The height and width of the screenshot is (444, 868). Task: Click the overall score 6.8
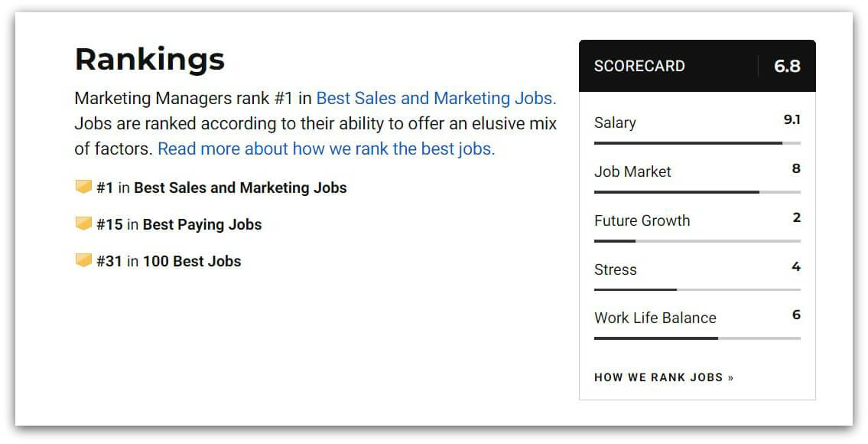[788, 67]
